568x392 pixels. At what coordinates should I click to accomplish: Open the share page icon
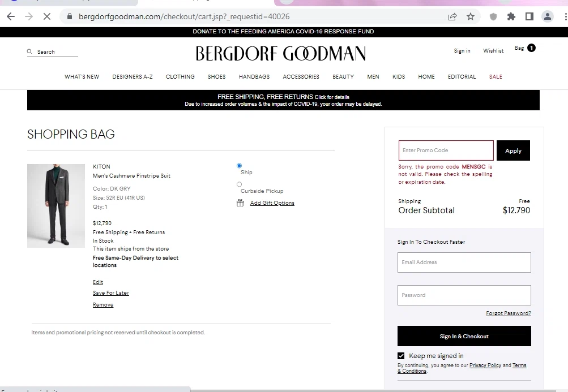click(452, 16)
